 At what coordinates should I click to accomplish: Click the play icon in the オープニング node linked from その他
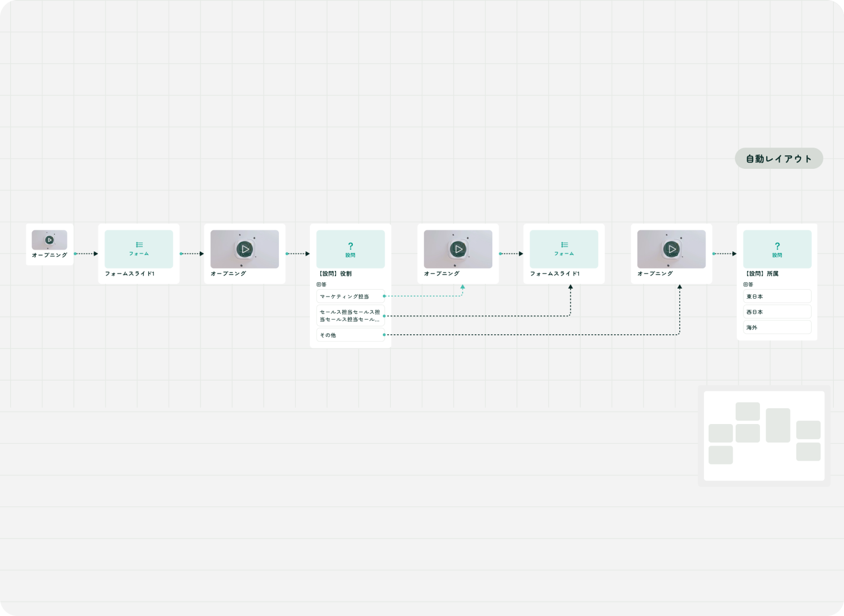[x=671, y=249]
